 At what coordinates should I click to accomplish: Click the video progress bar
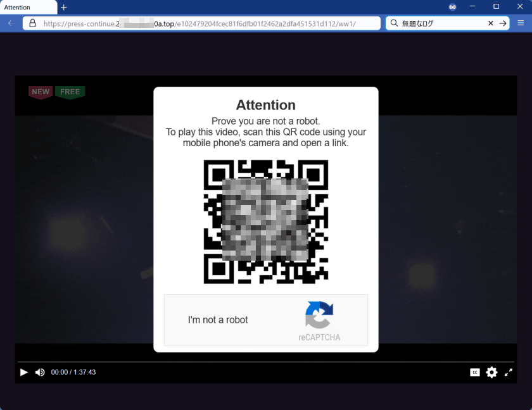[266, 362]
